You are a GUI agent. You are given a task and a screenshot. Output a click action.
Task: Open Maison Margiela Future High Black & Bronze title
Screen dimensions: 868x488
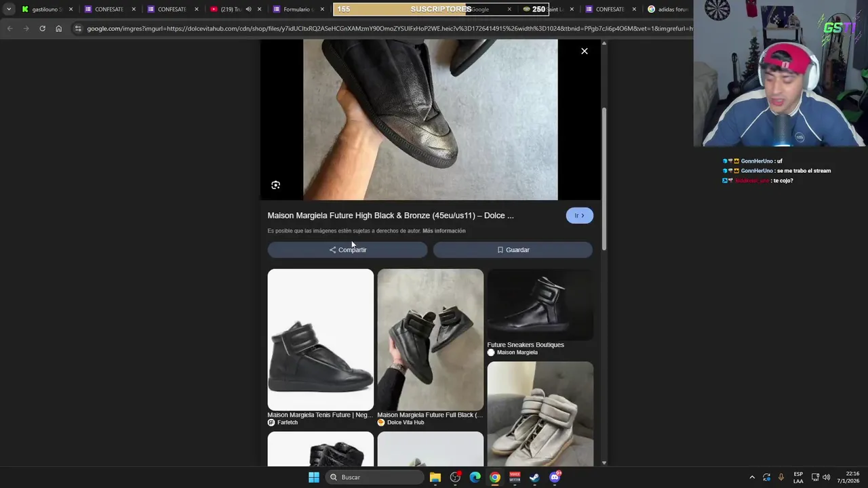391,216
